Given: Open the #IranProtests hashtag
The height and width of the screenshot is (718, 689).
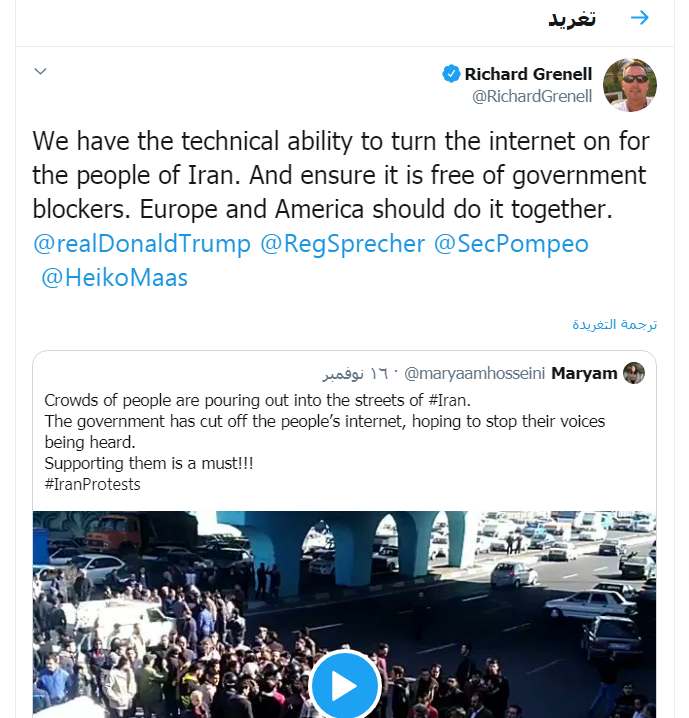Looking at the screenshot, I should tap(93, 484).
